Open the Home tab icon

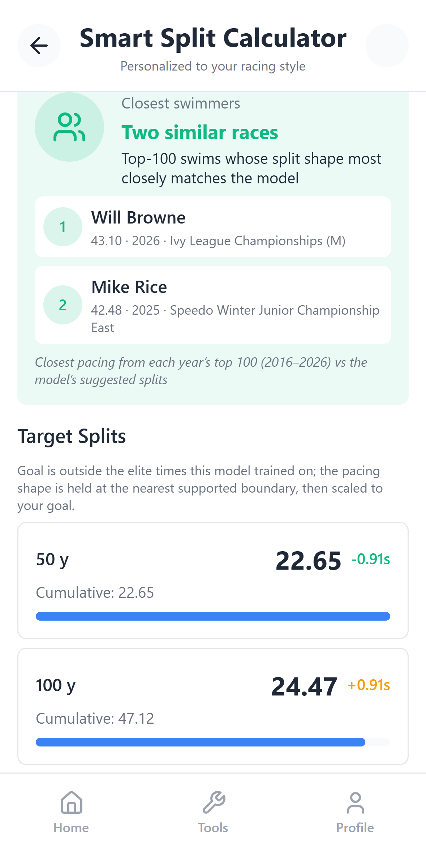pyautogui.click(x=71, y=803)
